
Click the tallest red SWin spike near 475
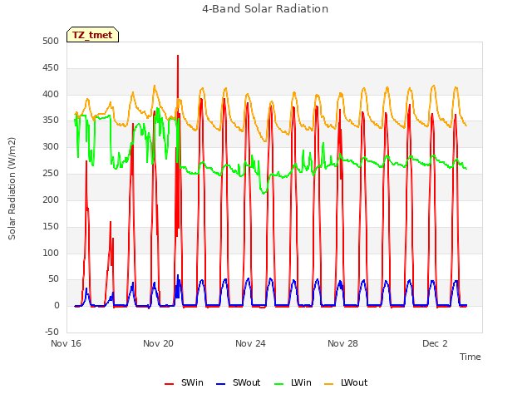click(178, 57)
